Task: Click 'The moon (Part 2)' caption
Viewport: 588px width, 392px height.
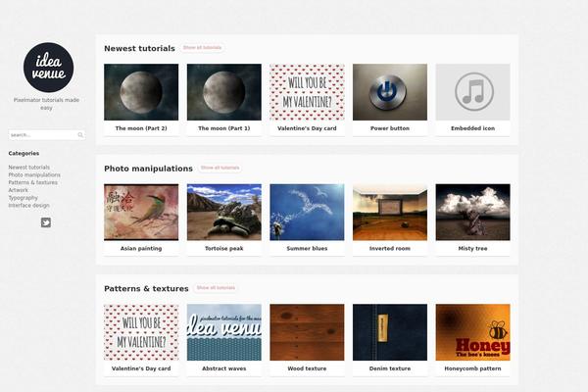Action: pos(141,128)
